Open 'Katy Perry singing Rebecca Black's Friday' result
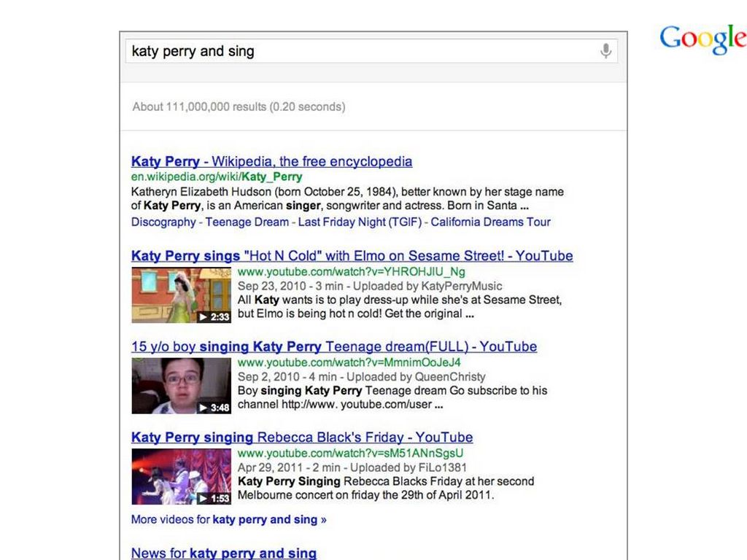 302,437
